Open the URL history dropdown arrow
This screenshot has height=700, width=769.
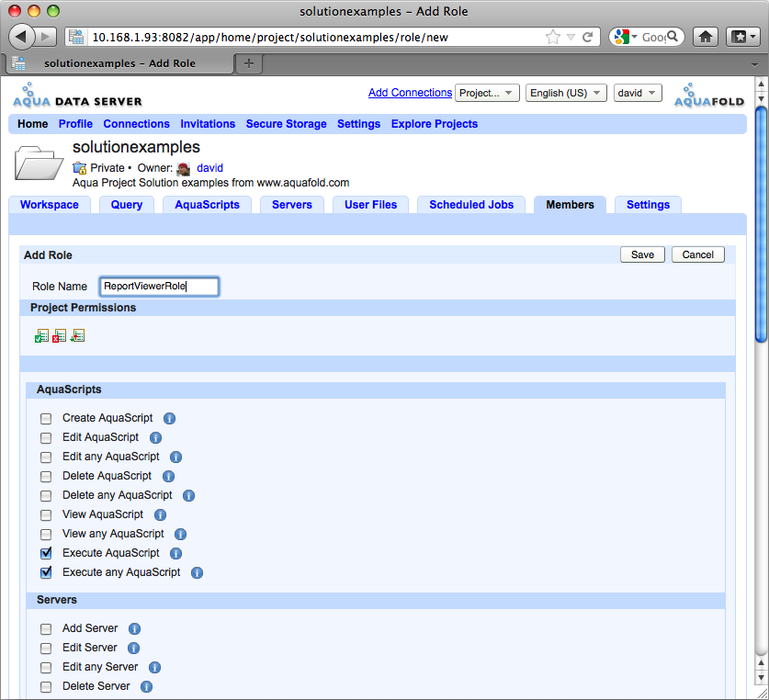coord(571,37)
